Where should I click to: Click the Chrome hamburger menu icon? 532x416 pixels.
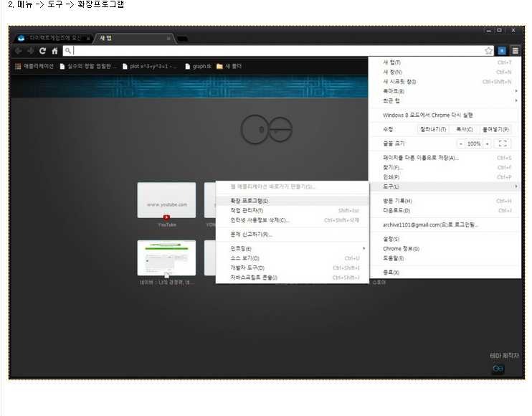515,51
